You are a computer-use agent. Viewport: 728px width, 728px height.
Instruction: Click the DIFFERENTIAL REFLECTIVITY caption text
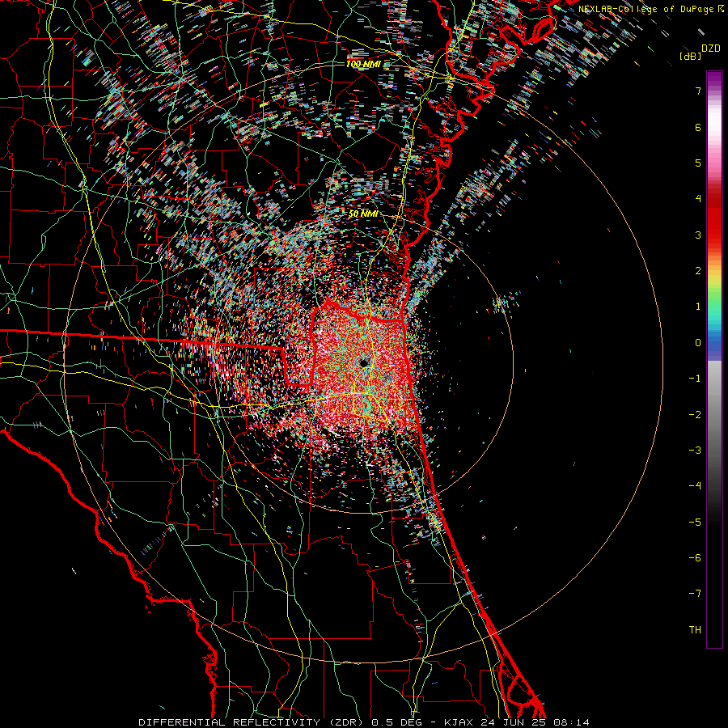coord(230,722)
